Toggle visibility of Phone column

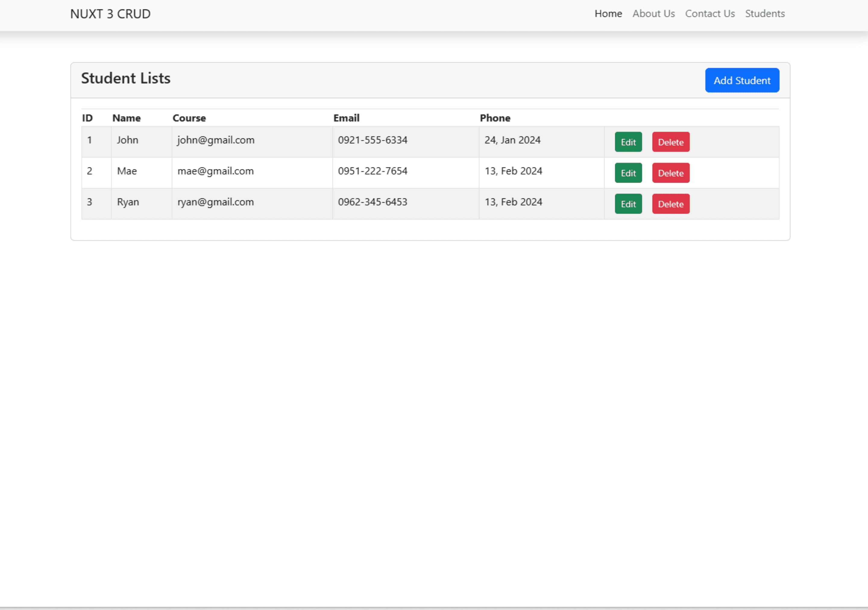point(496,118)
